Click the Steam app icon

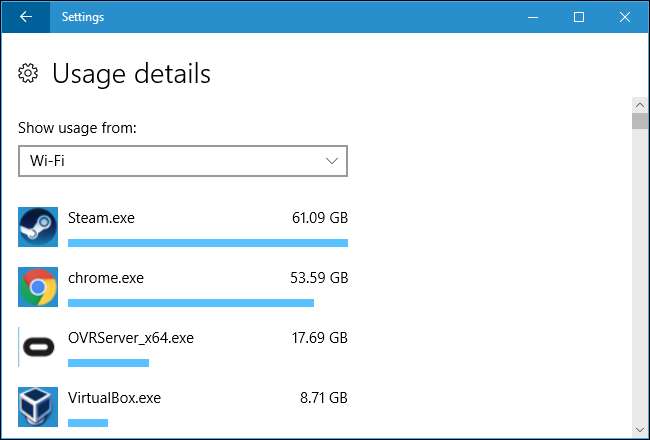38,227
